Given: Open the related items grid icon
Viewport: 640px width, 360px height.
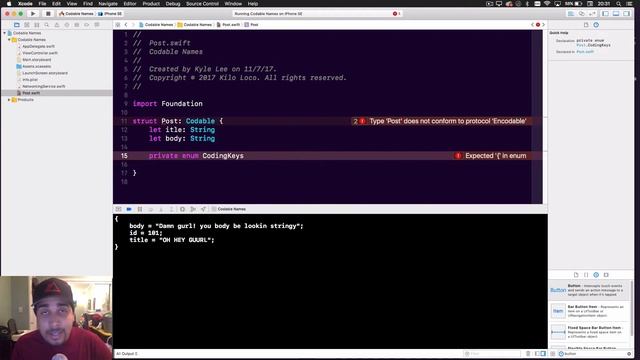Looking at the screenshot, I should 118,25.
